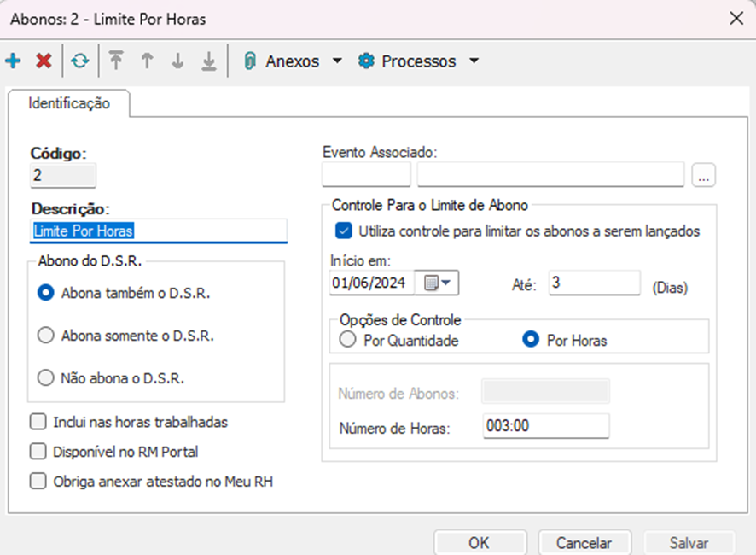Expand the Processos dropdown arrow
This screenshot has height=555, width=756.
[474, 61]
